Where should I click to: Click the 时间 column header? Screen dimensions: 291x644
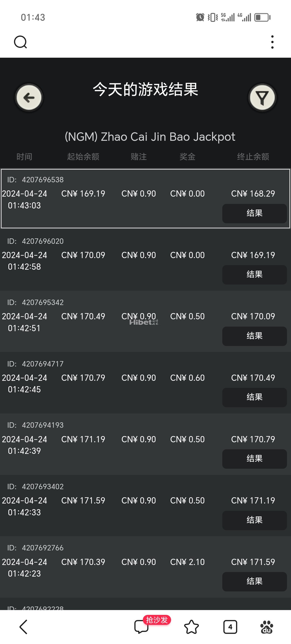(x=24, y=157)
